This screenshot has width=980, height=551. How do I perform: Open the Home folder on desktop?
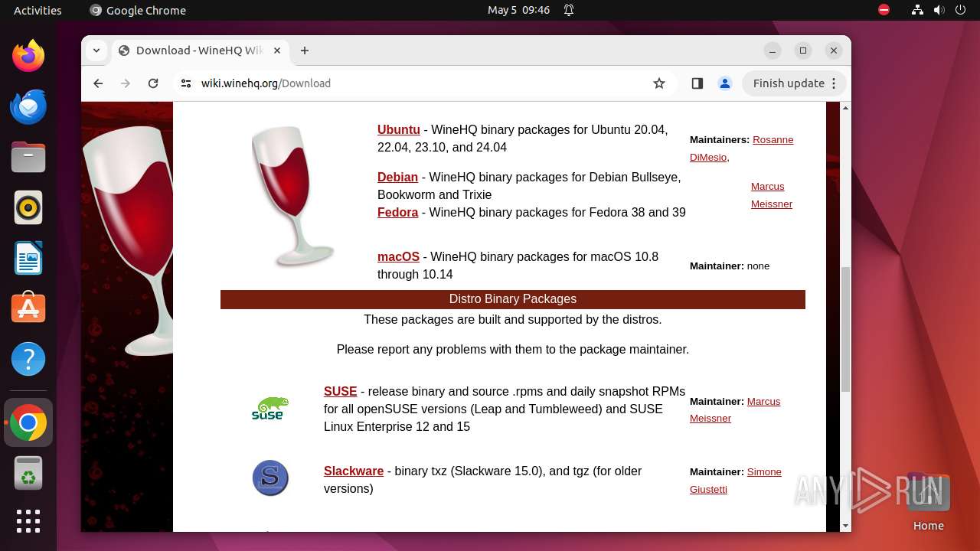coord(928,503)
